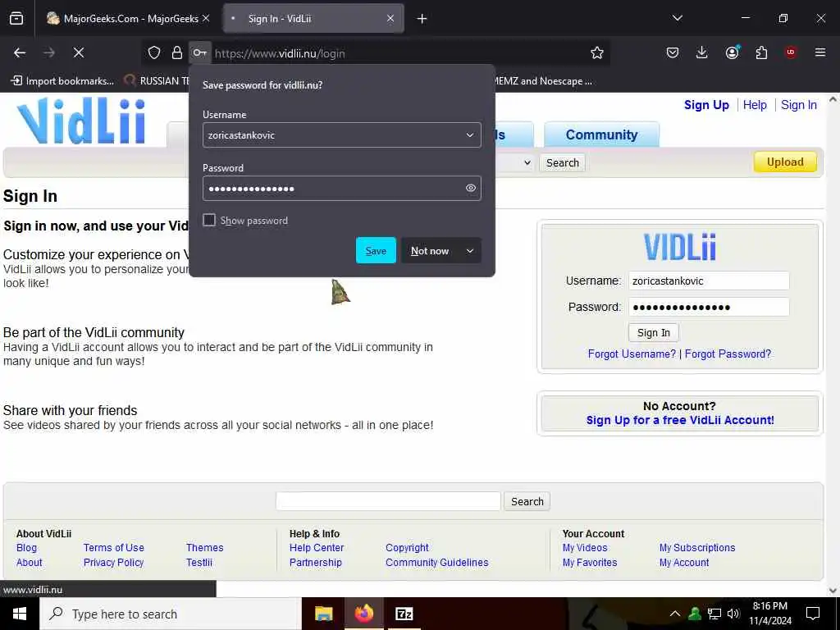Click the footer Search button
Screen dimensions: 840x630
(527, 501)
